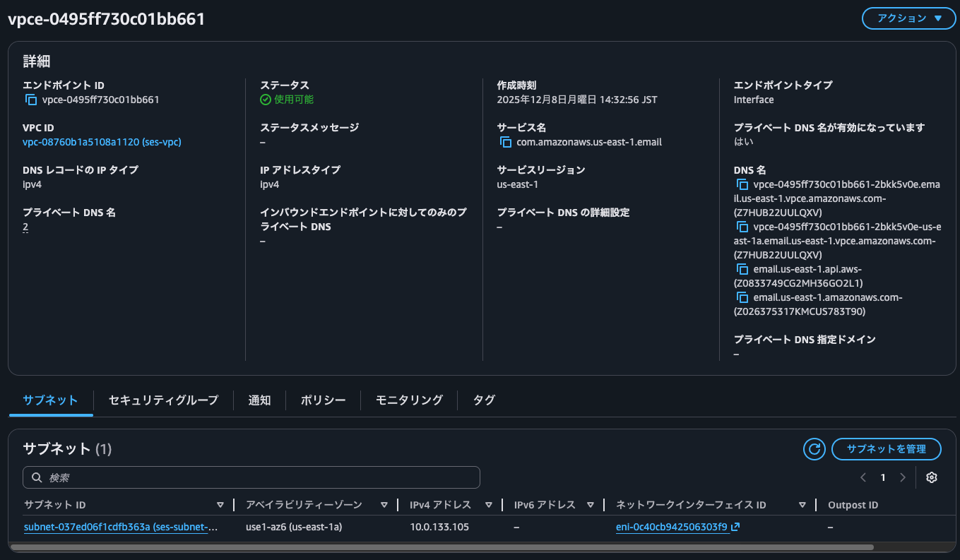Viewport: 960px width, 560px height.
Task: View the タグ tab
Action: click(484, 400)
